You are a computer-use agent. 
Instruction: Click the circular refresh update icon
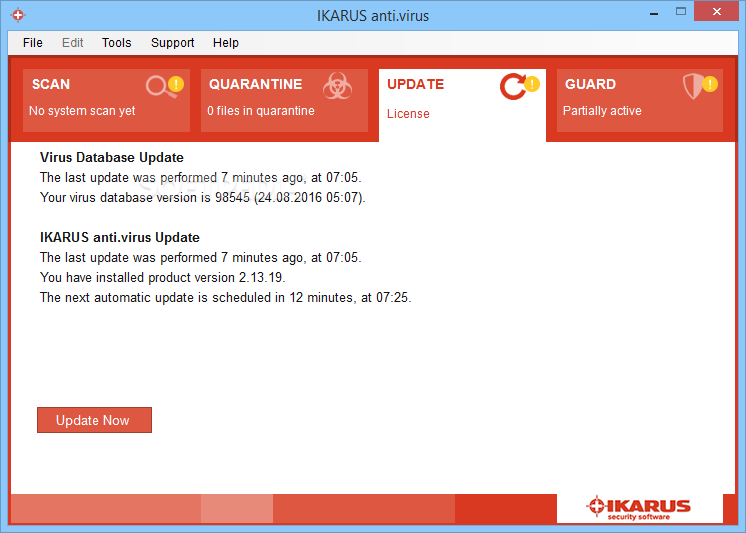(512, 87)
